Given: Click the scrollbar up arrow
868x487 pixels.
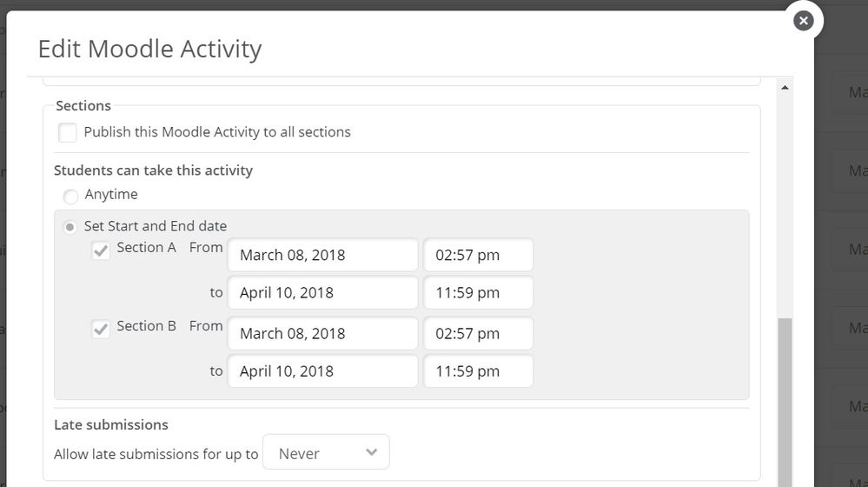Looking at the screenshot, I should (x=785, y=88).
